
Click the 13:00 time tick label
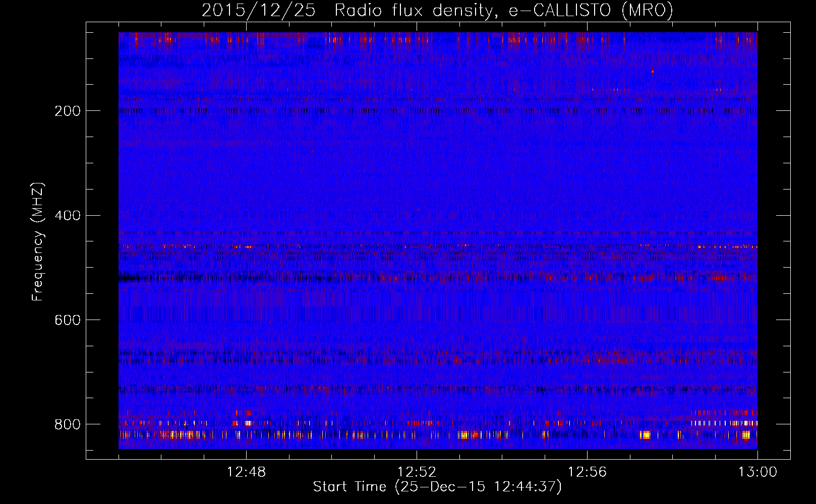[x=757, y=472]
